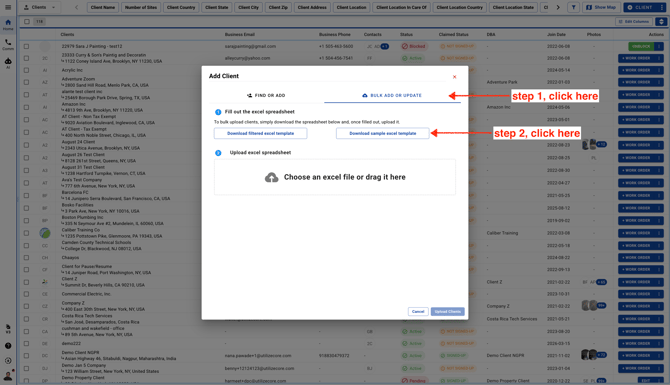Sort by the Join Date column header
The height and width of the screenshot is (385, 670).
556,35
